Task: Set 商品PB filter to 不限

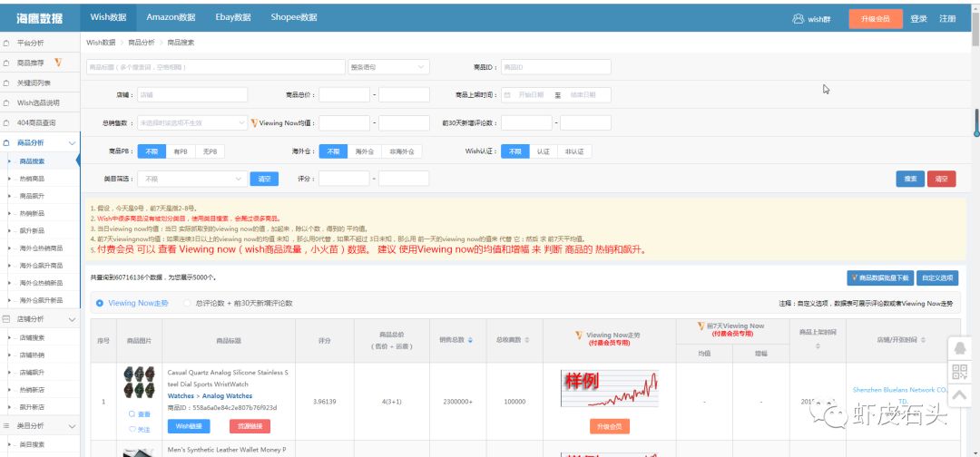Action: [152, 151]
